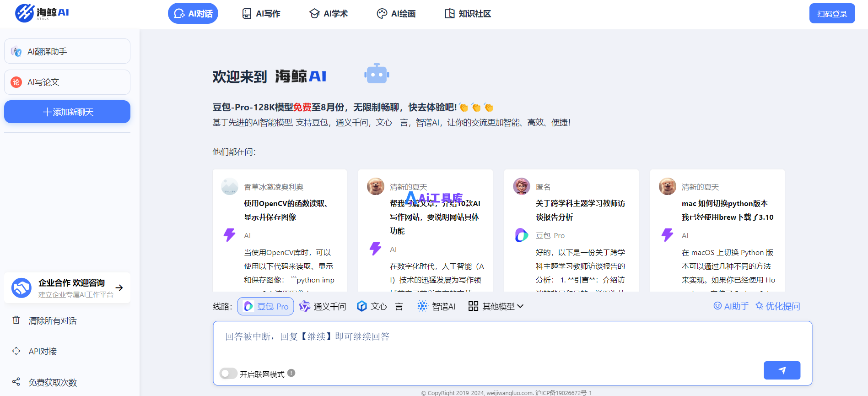Toggle the 开启联网模式 switch
Image resolution: width=868 pixels, height=396 pixels.
(228, 374)
